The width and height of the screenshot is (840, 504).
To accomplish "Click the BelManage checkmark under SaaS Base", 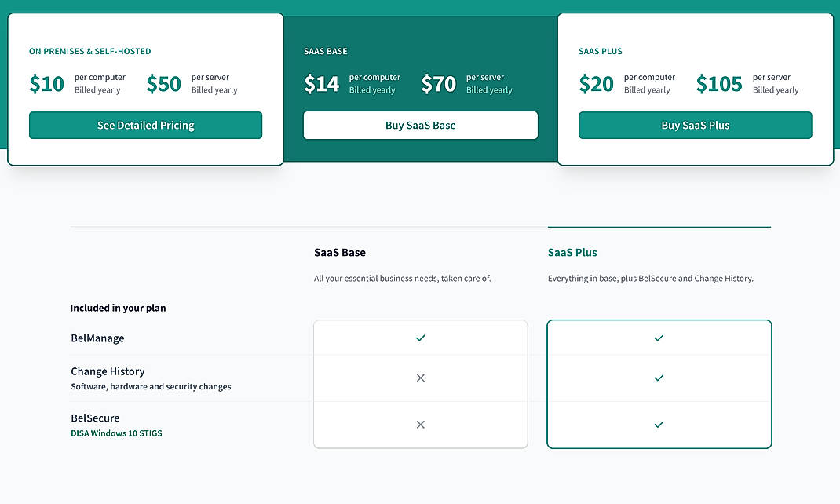I will point(420,338).
